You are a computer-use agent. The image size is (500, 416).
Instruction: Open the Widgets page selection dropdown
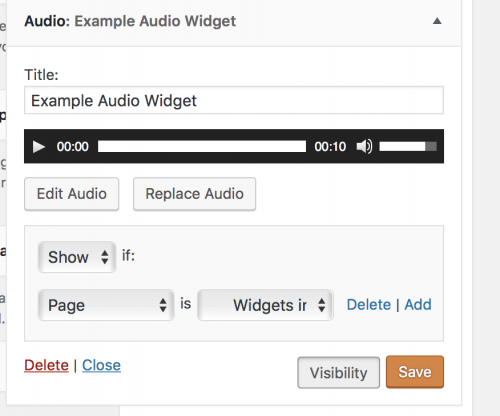tap(265, 305)
